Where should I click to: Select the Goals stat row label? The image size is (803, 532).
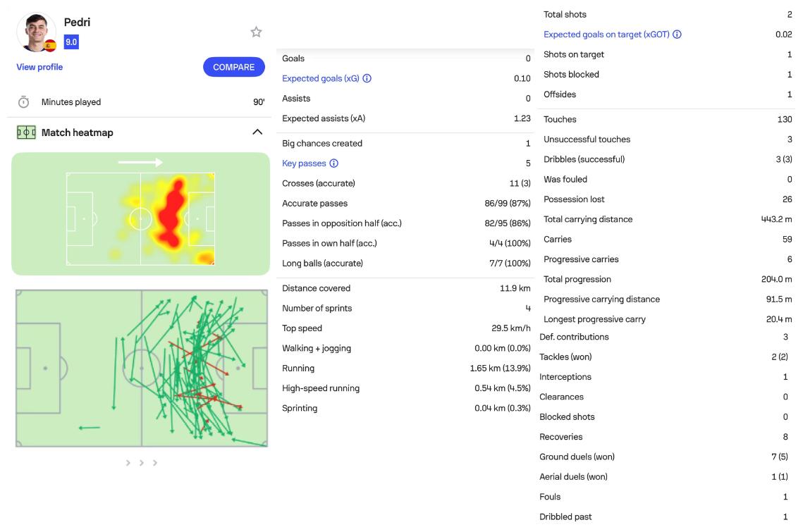[x=293, y=58]
